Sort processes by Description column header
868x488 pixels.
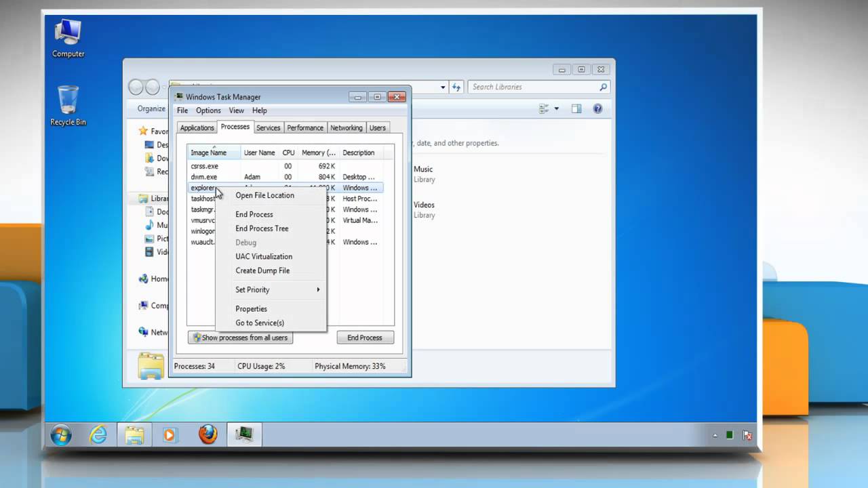[360, 152]
